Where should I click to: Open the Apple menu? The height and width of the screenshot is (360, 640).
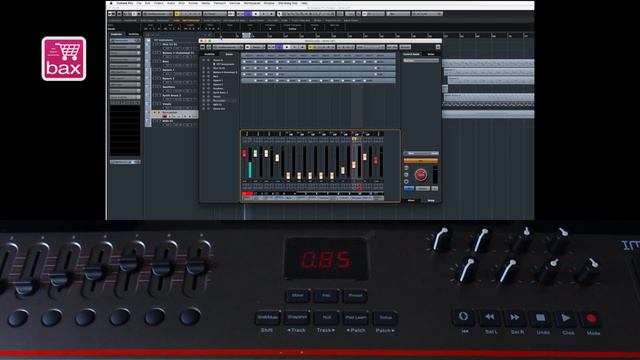[x=111, y=3]
